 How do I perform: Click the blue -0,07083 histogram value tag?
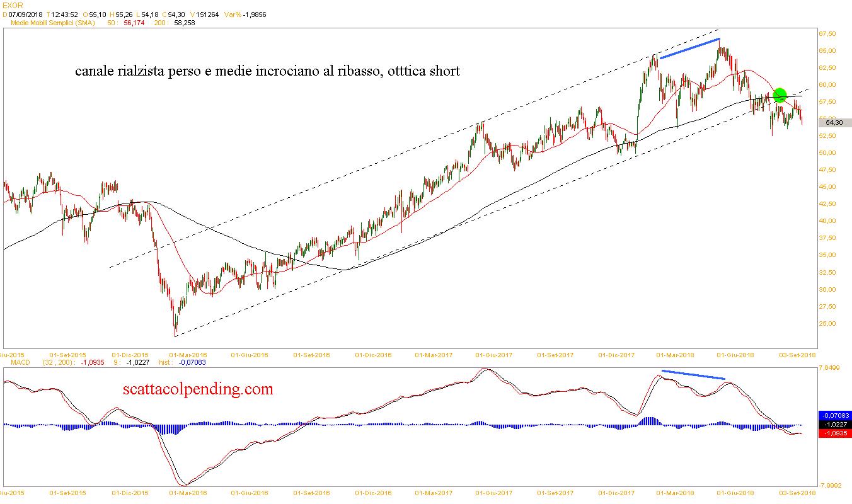pos(835,416)
